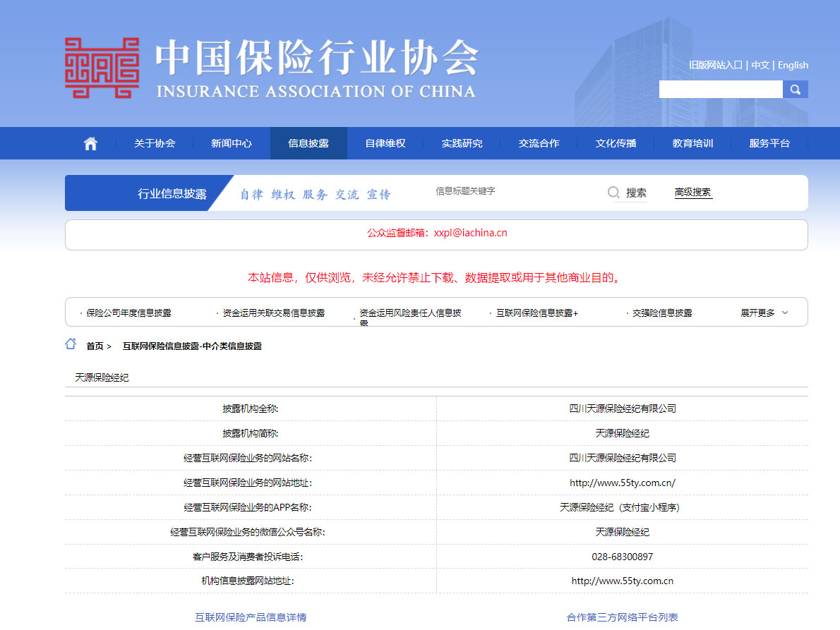Click the breadcrumb house icon
This screenshot has height=630, width=840.
[x=71, y=344]
